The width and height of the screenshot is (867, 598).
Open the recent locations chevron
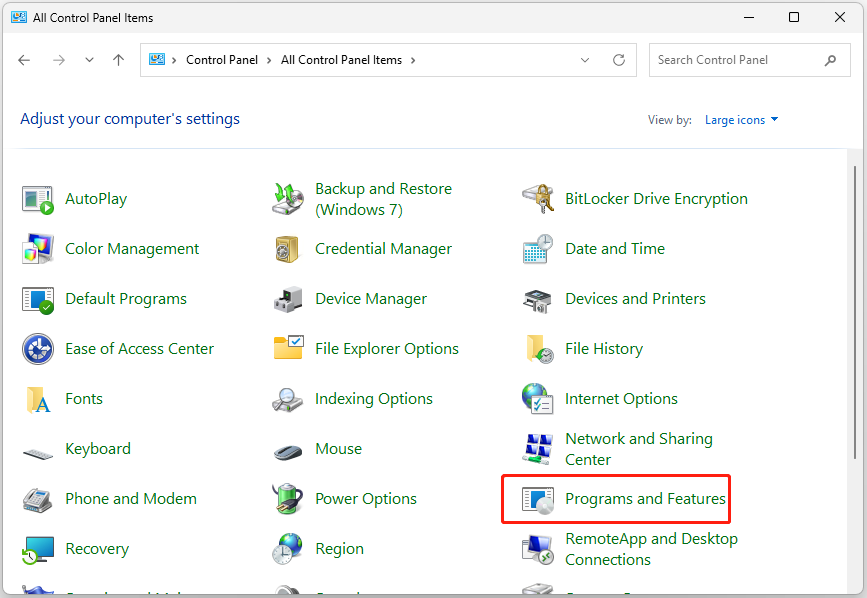point(89,60)
